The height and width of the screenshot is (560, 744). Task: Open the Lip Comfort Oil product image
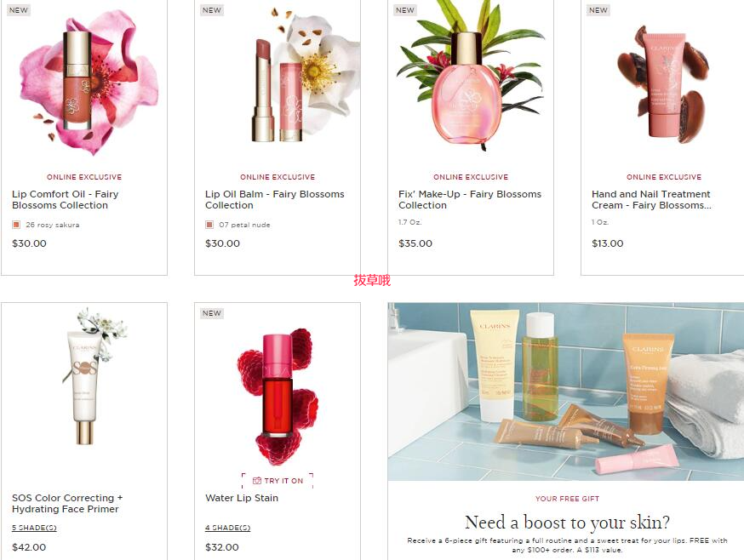coord(84,82)
